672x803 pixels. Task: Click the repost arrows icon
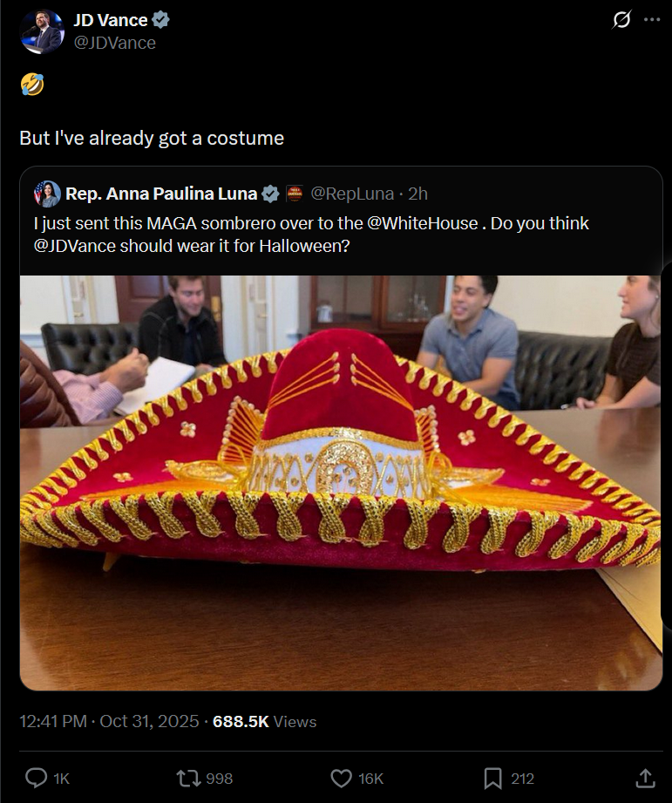pos(187,779)
